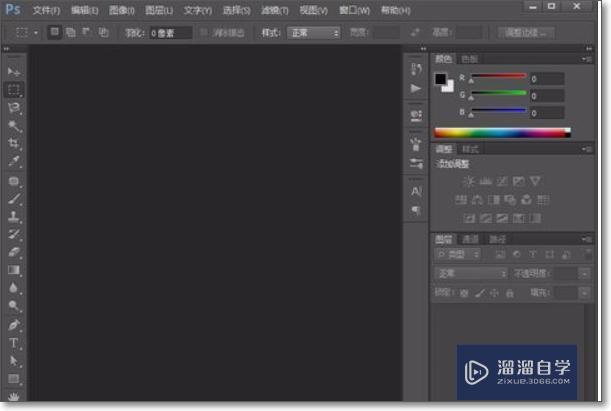The image size is (611, 411).
Task: Select the Healing Brush tool
Action: [14, 181]
